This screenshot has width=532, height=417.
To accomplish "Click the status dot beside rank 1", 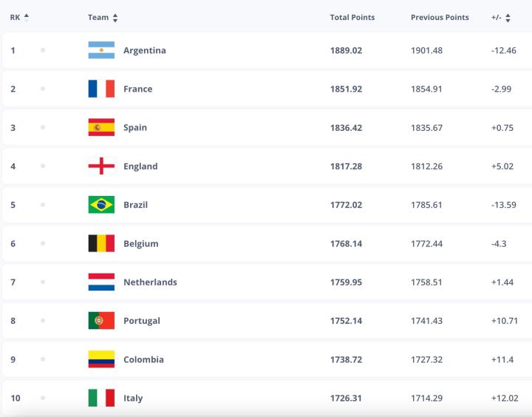I will [43, 50].
